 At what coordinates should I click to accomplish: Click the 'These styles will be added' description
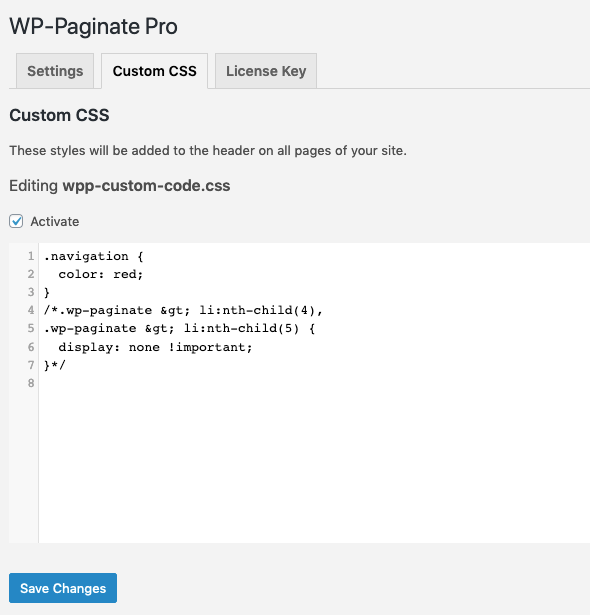[208, 151]
